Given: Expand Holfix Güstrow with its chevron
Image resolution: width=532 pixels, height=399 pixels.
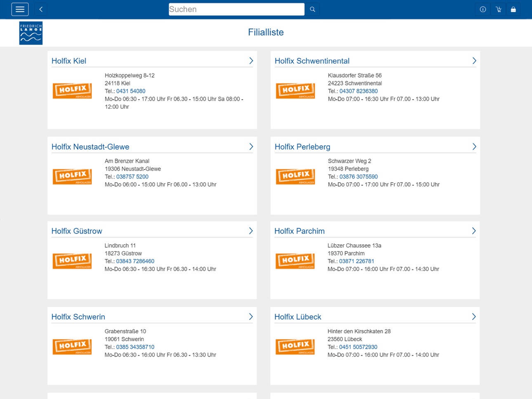Looking at the screenshot, I should [x=251, y=231].
